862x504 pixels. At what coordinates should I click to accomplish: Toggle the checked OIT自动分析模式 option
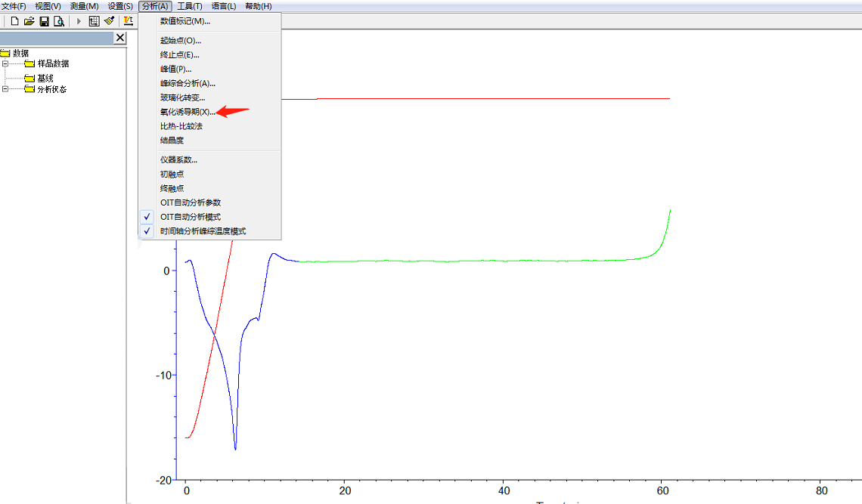click(191, 217)
